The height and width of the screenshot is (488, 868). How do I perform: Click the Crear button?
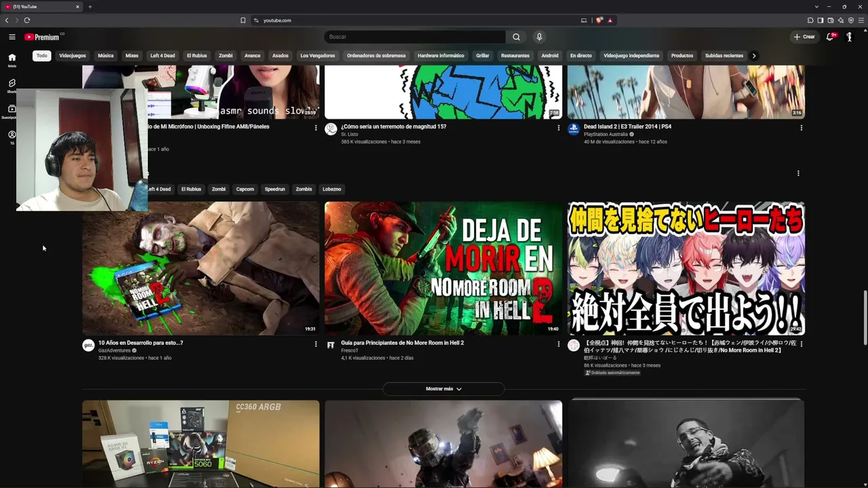[804, 37]
